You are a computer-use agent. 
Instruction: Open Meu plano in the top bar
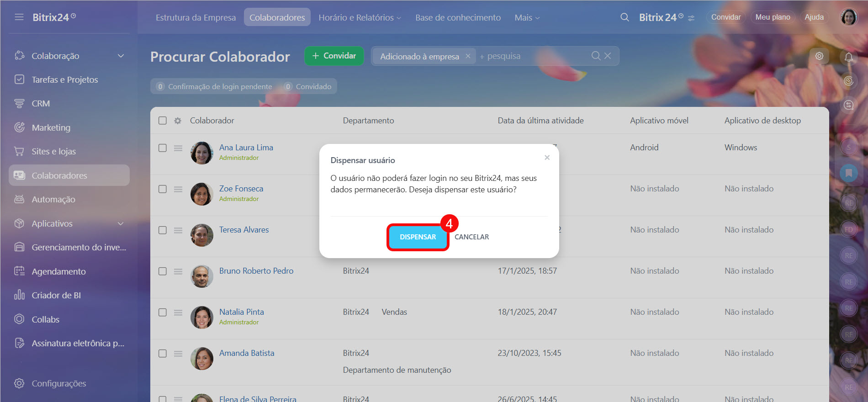point(773,17)
